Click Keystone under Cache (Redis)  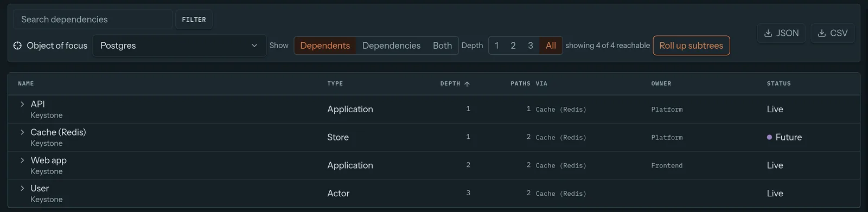(47, 143)
